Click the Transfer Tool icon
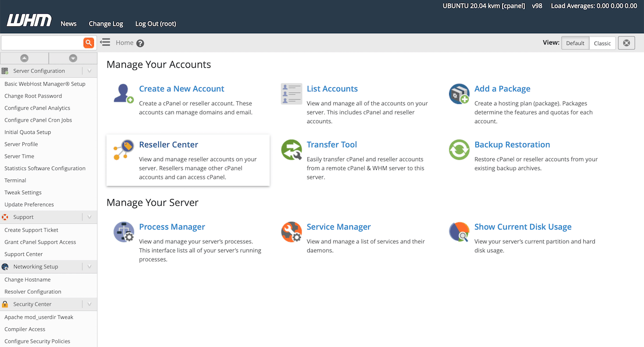The image size is (644, 347). (x=292, y=150)
